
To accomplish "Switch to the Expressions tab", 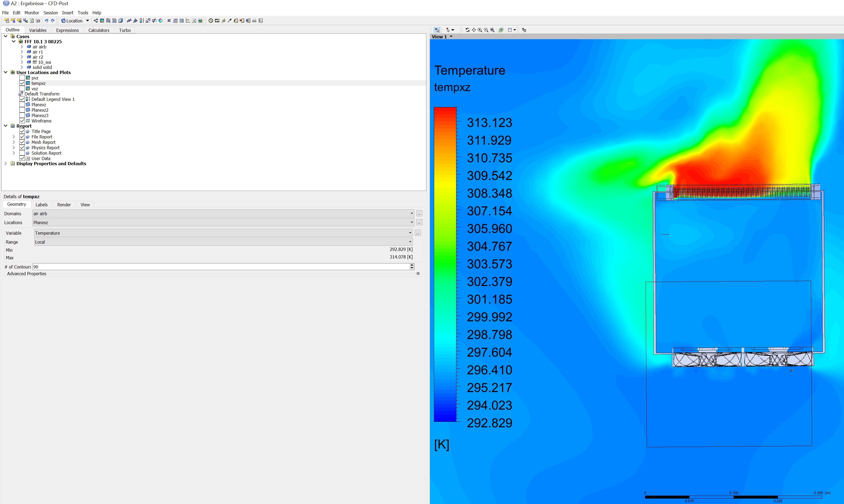I will click(67, 30).
